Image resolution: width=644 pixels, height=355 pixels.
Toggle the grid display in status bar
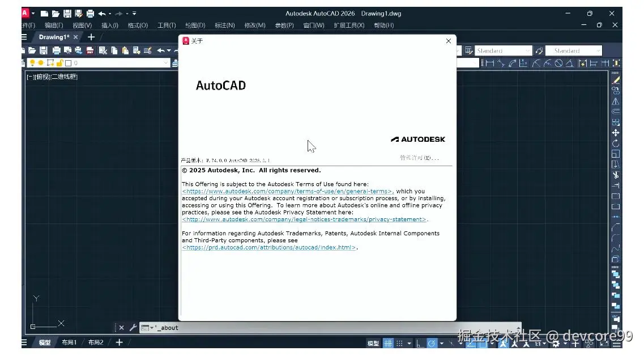point(388,343)
